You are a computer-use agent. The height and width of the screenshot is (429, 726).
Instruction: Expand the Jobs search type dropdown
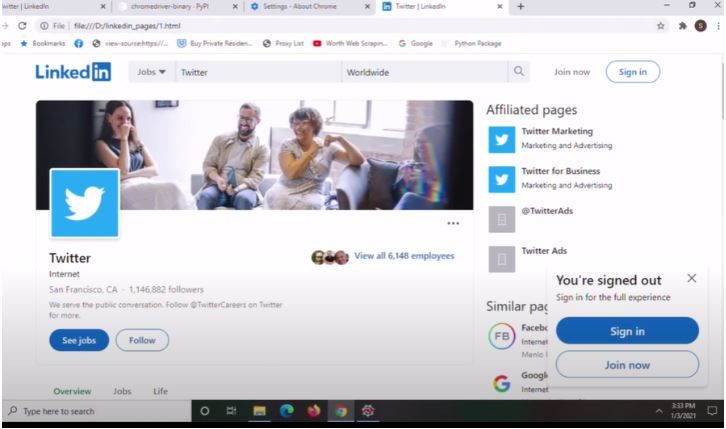[x=151, y=72]
